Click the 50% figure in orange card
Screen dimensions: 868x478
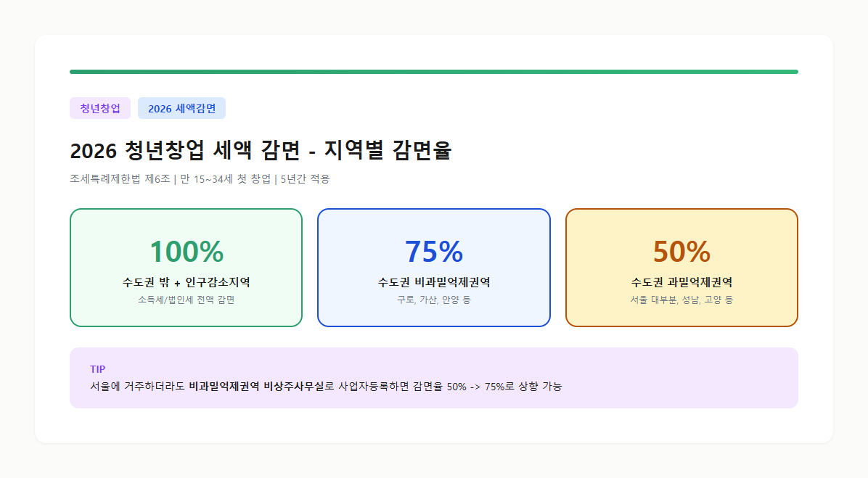pyautogui.click(x=681, y=252)
